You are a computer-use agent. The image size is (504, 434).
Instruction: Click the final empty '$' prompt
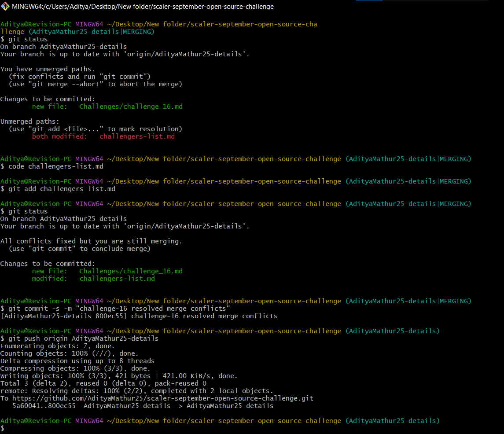tap(3, 428)
